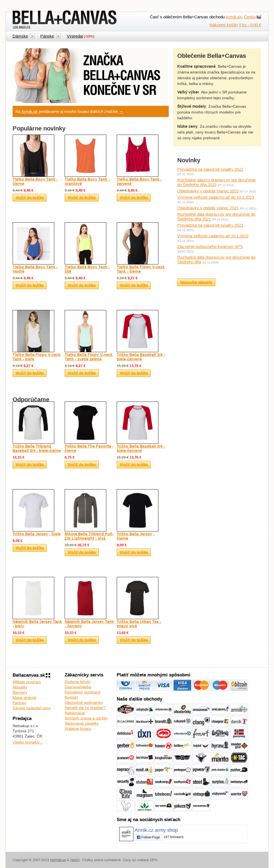This screenshot has width=274, height=868.
Task: Open the Výpredaj menu item
Action: [80, 36]
